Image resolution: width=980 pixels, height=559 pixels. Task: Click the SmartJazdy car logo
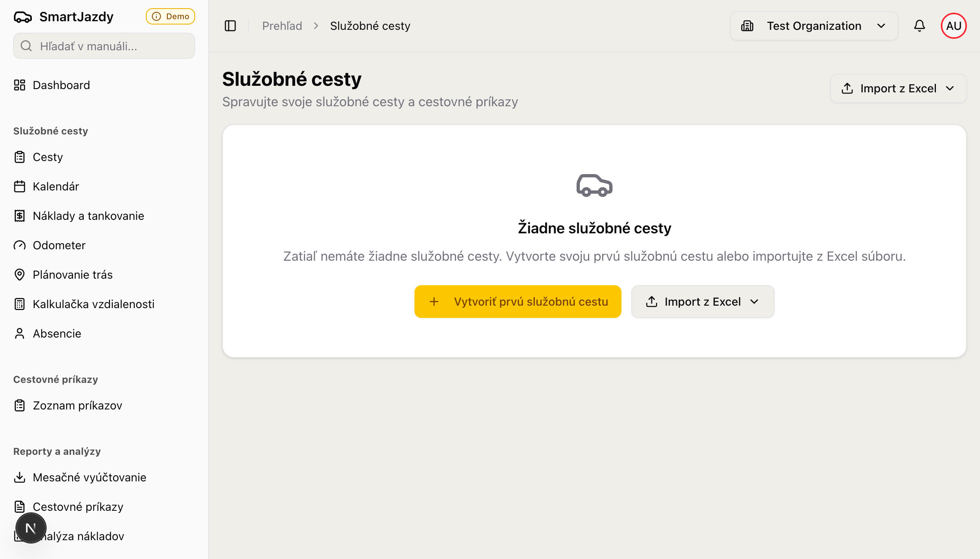23,17
